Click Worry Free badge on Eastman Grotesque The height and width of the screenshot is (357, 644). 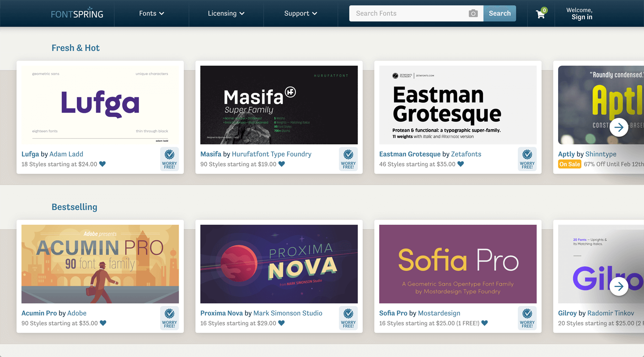pos(527,159)
